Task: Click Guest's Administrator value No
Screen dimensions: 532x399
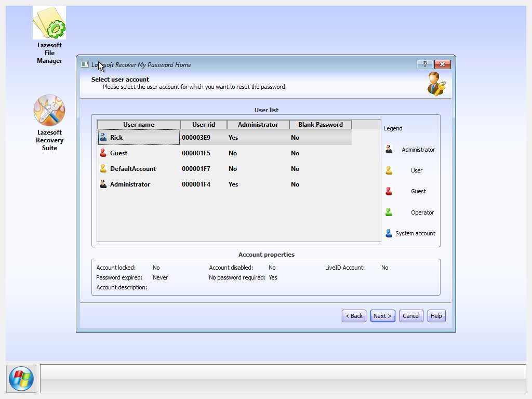Action: point(233,153)
